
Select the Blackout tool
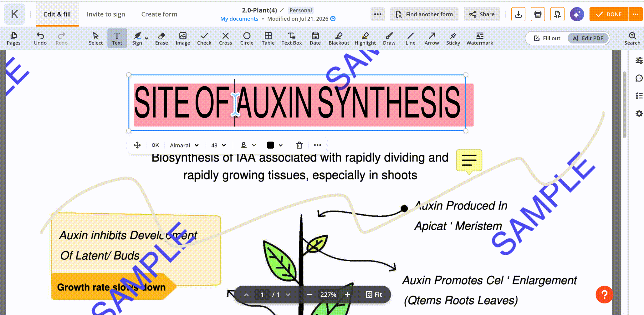(x=339, y=38)
